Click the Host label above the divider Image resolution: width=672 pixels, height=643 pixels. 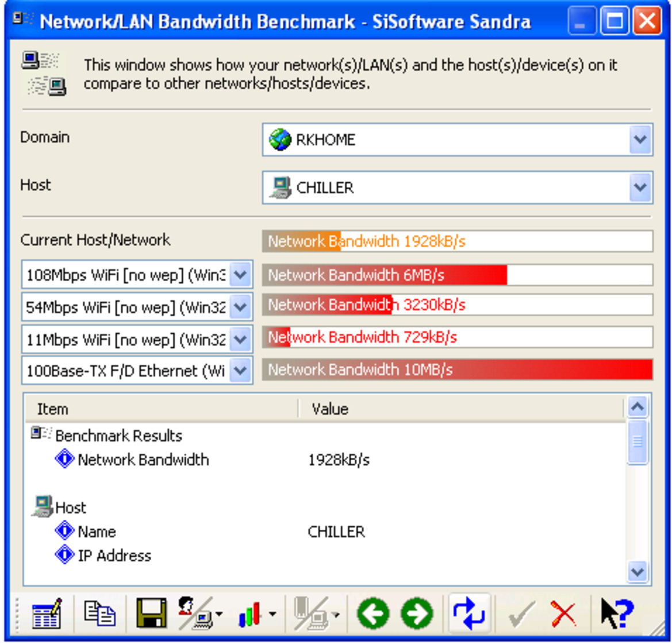[x=36, y=185]
